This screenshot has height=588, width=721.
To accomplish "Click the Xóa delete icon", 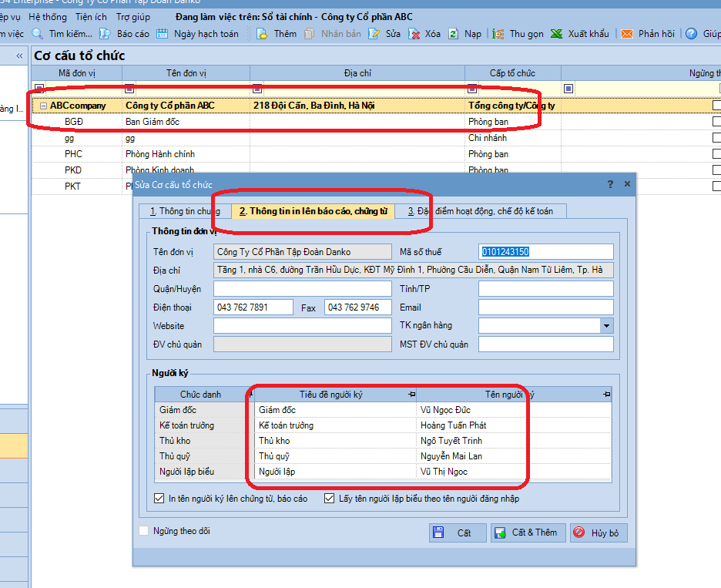I will click(414, 34).
